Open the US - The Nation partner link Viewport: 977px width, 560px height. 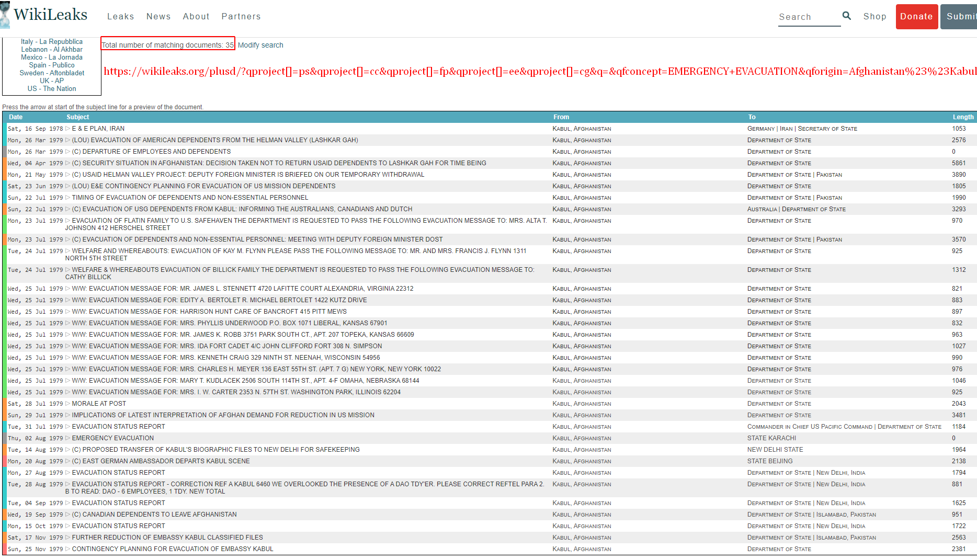52,88
